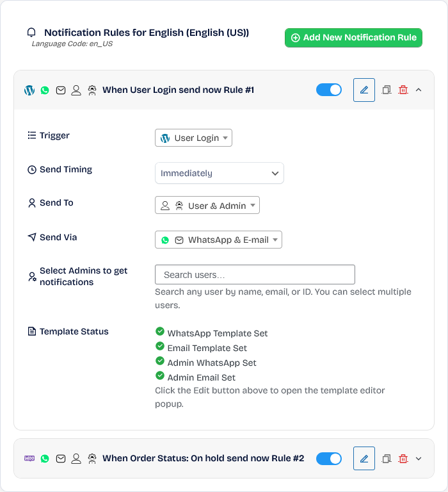Open the User Login trigger dropdown
This screenshot has width=448, height=492.
(x=193, y=138)
